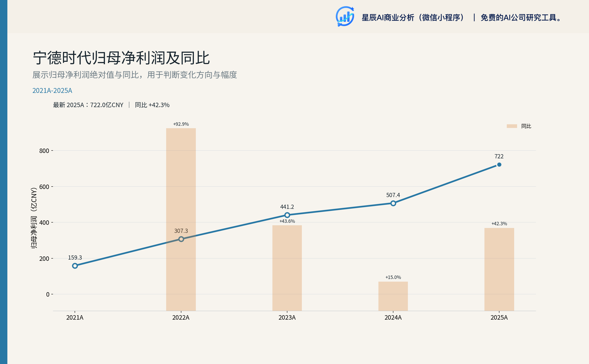
Task: Click the 0 y-axis tick label
Action: pyautogui.click(x=48, y=294)
